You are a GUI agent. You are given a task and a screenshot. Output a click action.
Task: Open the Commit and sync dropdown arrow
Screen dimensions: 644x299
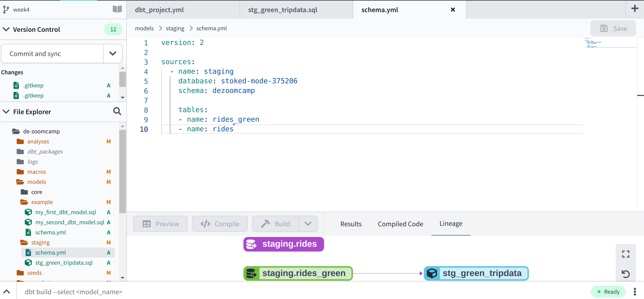point(113,54)
